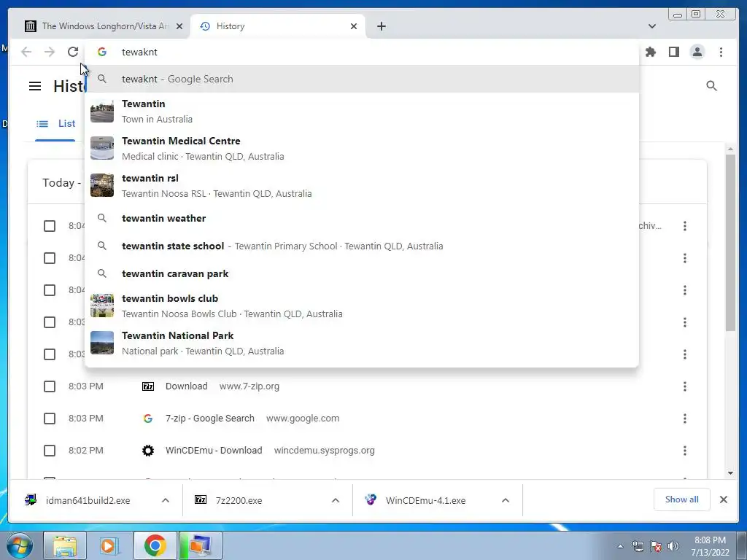This screenshot has width=747, height=560.
Task: Click the volume speaker tray icon
Action: 673,546
